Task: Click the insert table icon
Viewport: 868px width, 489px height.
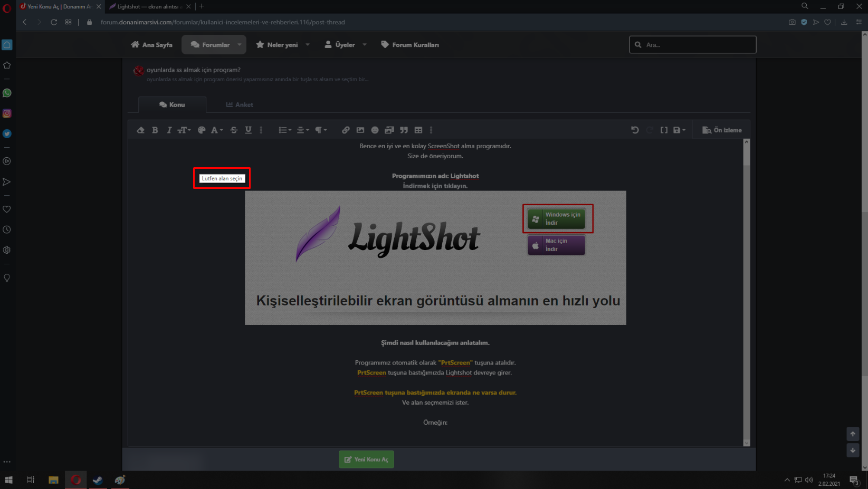Action: pyautogui.click(x=418, y=130)
